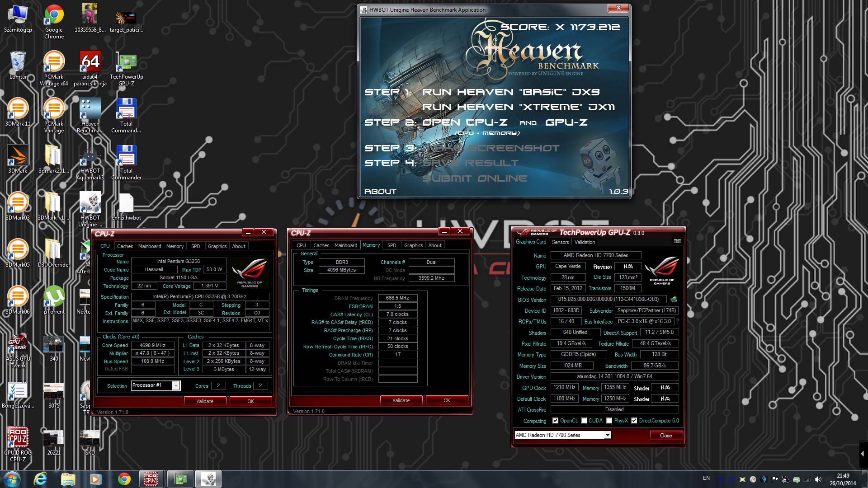
Task: Open About tab in CPU-Z processor window
Action: click(239, 246)
